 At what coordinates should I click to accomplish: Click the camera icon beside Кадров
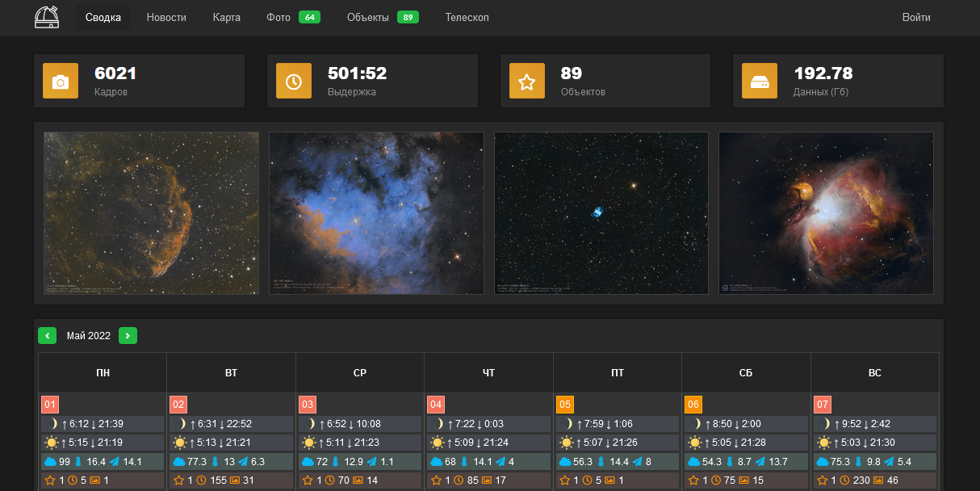point(61,81)
